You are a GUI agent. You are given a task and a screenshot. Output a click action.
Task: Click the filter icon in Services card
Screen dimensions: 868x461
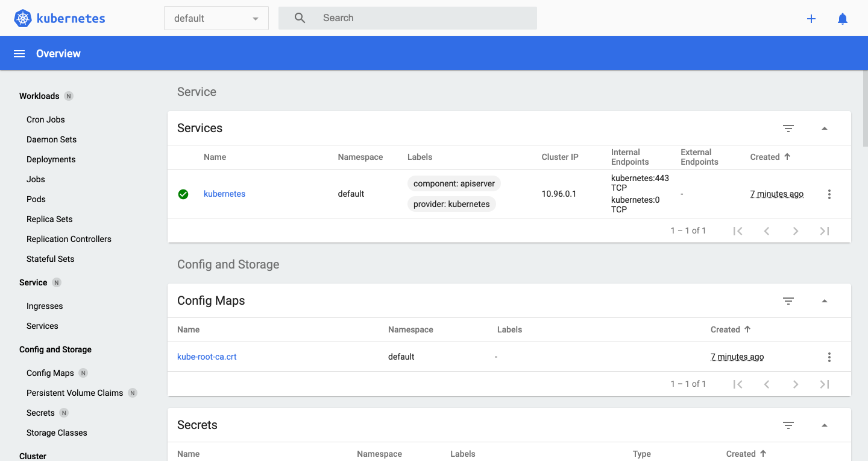(788, 128)
